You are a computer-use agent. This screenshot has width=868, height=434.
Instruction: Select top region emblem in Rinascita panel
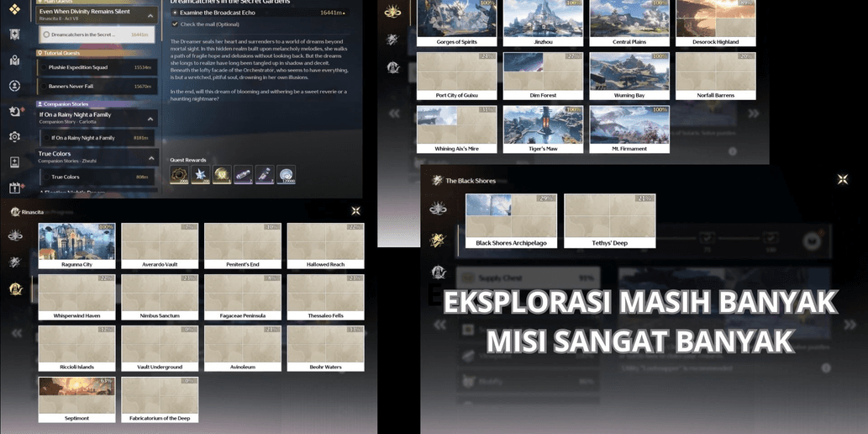click(x=15, y=236)
